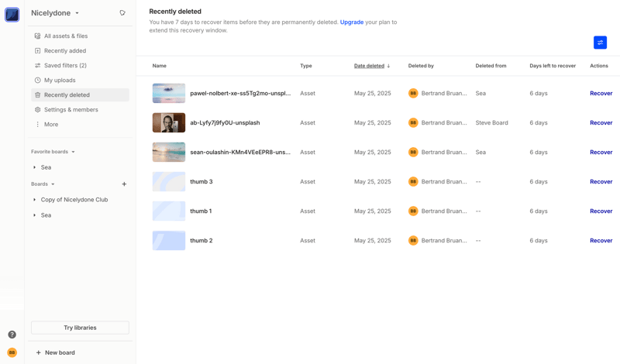
Task: Click the Upgrade plan link
Action: [x=351, y=22]
